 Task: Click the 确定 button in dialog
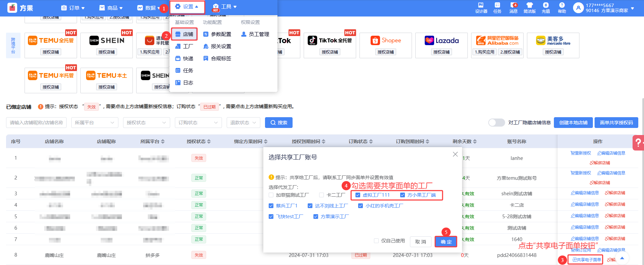tap(446, 242)
